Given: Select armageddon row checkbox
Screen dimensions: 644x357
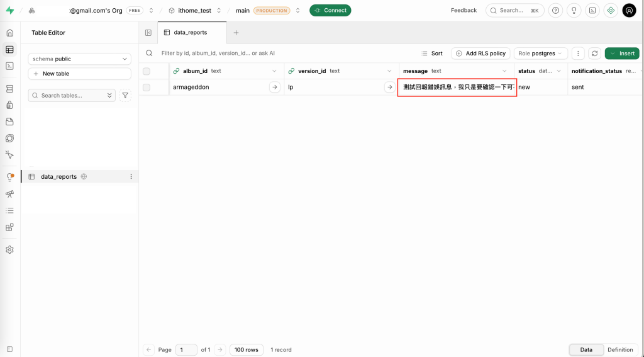Looking at the screenshot, I should coord(146,87).
